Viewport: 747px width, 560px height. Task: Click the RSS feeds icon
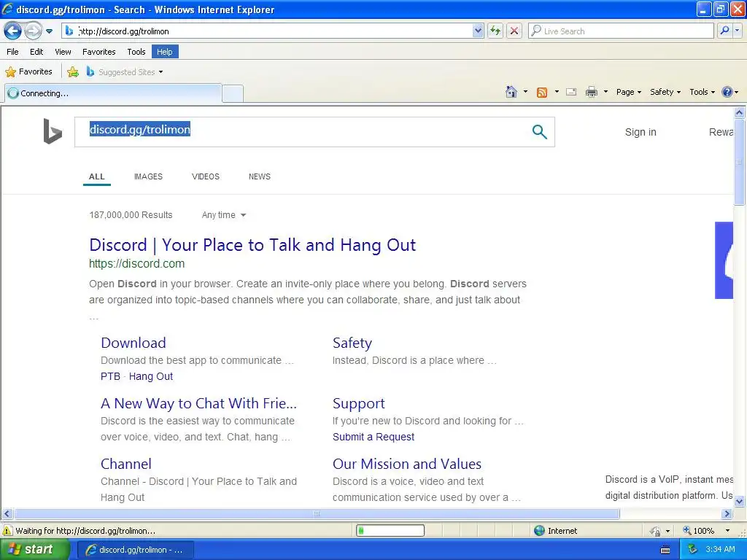(x=542, y=93)
